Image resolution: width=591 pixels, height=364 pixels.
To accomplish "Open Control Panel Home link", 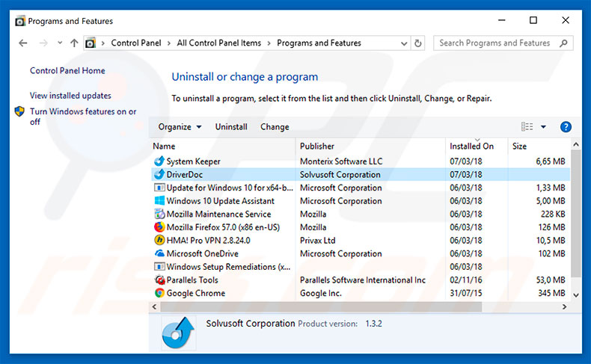I will (67, 70).
